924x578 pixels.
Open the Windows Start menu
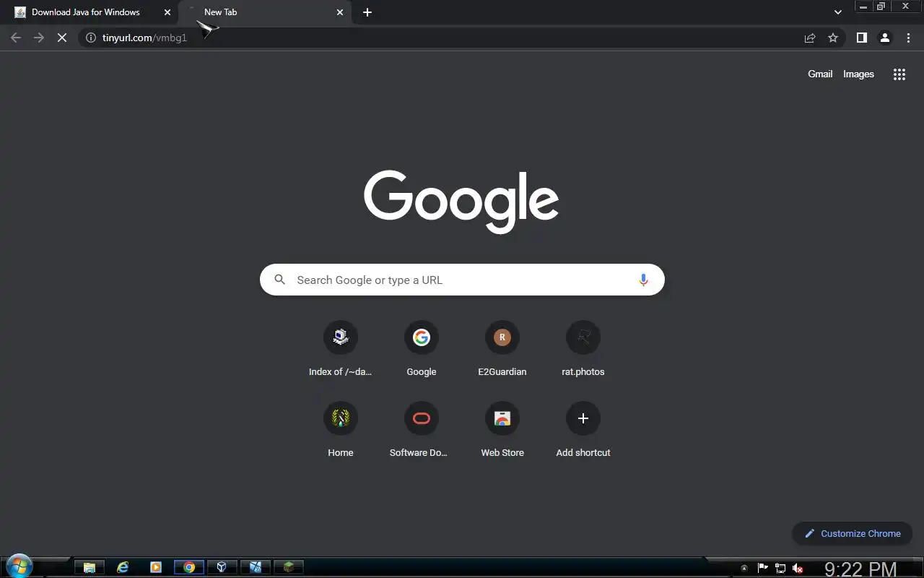point(19,566)
